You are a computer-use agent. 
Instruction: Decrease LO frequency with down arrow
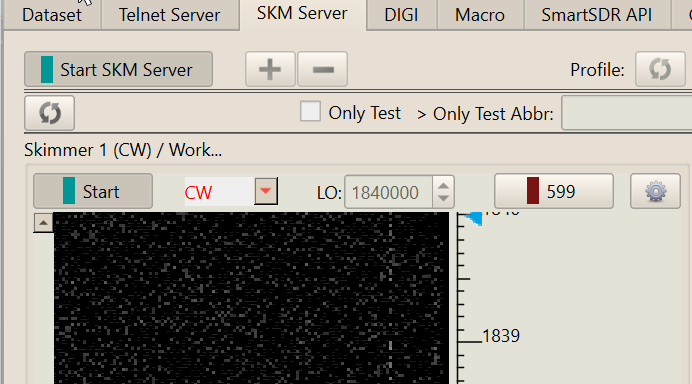[444, 200]
